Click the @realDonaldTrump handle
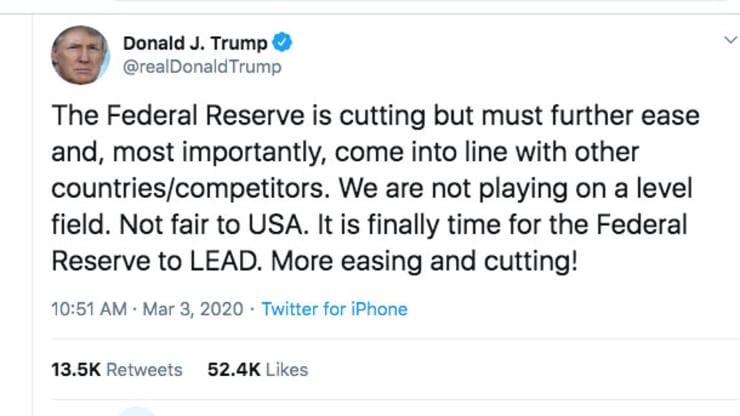 click(x=201, y=67)
